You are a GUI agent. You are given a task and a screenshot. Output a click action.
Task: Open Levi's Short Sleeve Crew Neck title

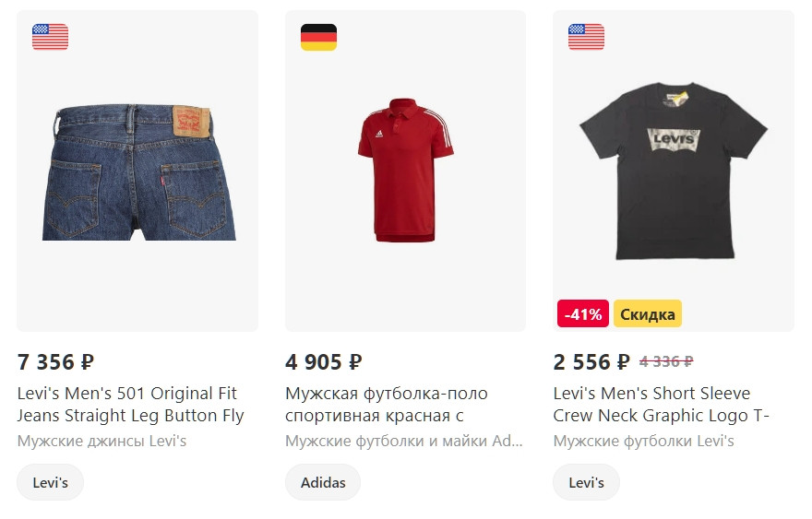coord(661,405)
